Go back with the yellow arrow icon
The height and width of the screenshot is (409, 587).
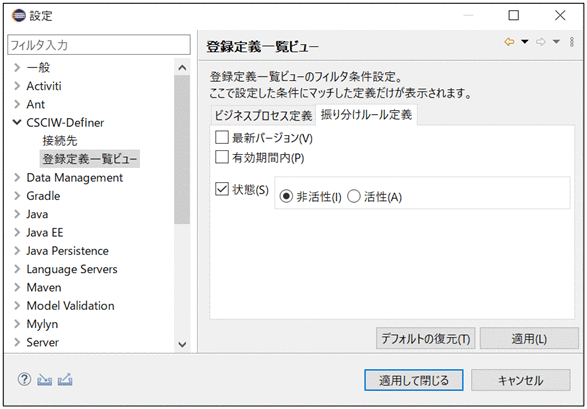[x=509, y=42]
